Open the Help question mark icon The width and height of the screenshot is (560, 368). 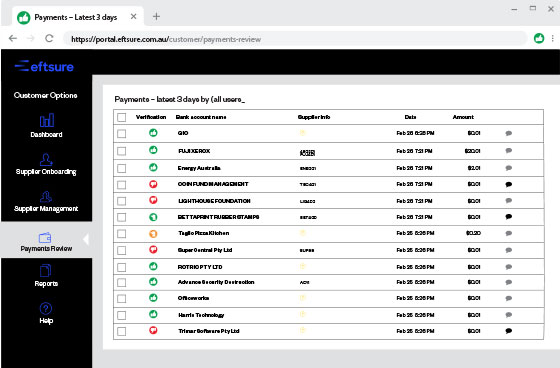(46, 308)
